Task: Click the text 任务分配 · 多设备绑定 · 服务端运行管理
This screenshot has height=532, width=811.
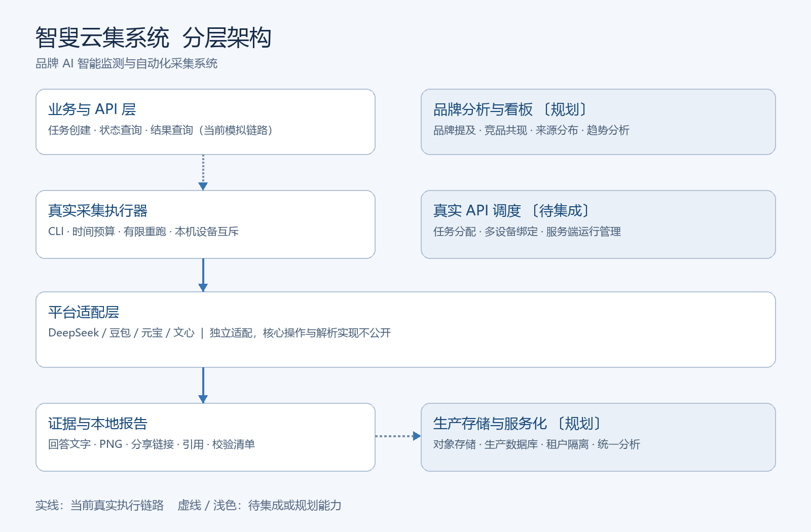Action: tap(527, 232)
